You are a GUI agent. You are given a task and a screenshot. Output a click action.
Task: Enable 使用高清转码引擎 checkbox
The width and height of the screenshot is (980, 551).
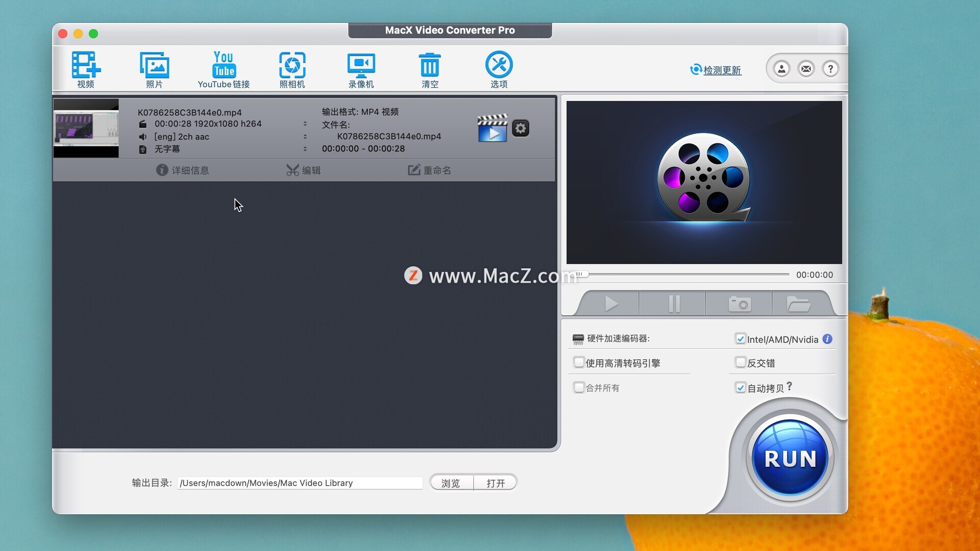point(579,363)
